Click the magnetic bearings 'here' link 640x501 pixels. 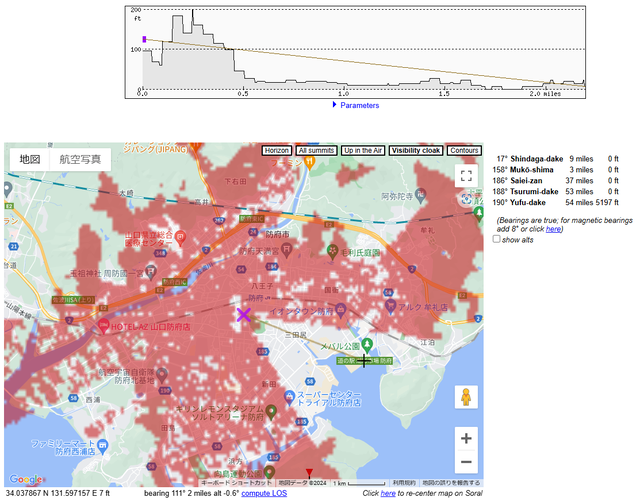click(553, 229)
